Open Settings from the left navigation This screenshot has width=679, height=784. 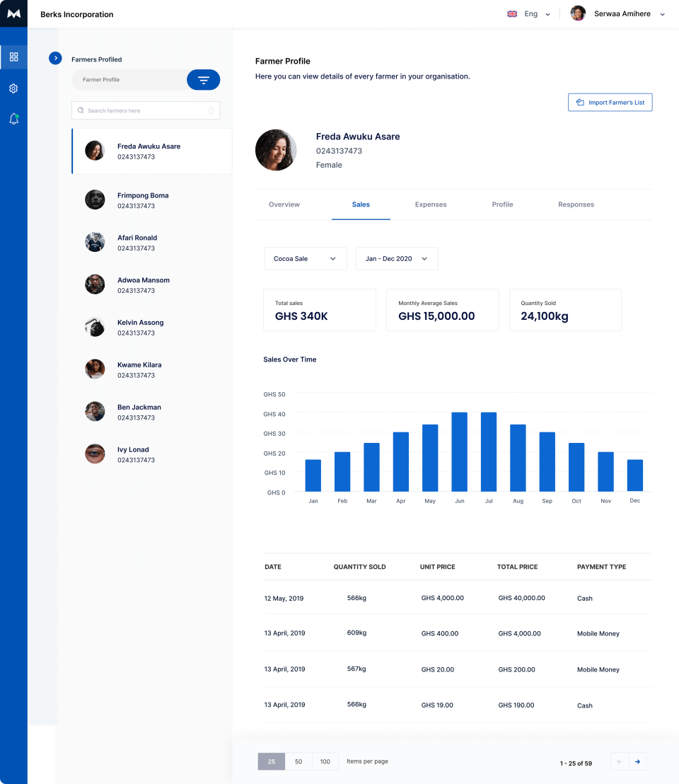(13, 88)
